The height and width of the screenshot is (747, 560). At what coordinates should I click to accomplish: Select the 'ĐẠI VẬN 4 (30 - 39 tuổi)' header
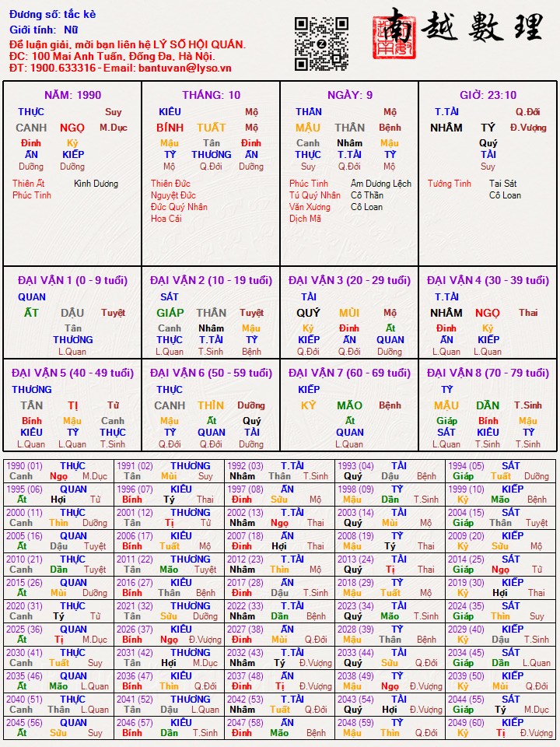pos(488,280)
